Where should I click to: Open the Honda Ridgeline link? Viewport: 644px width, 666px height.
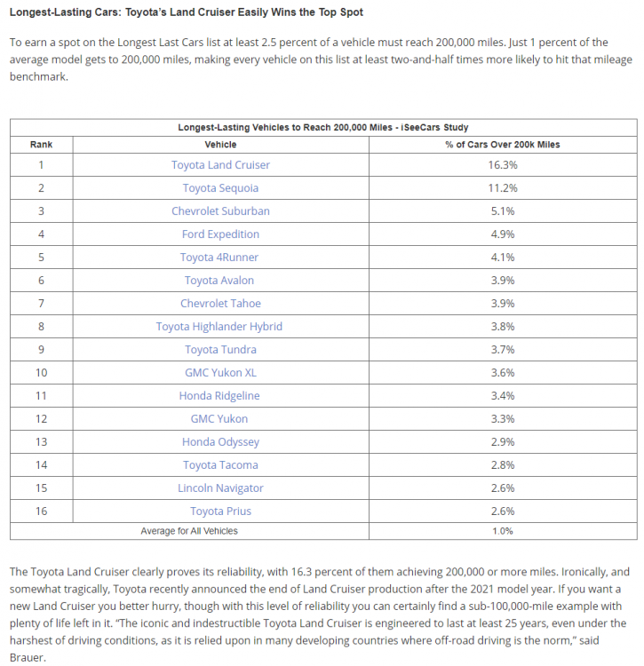(220, 396)
